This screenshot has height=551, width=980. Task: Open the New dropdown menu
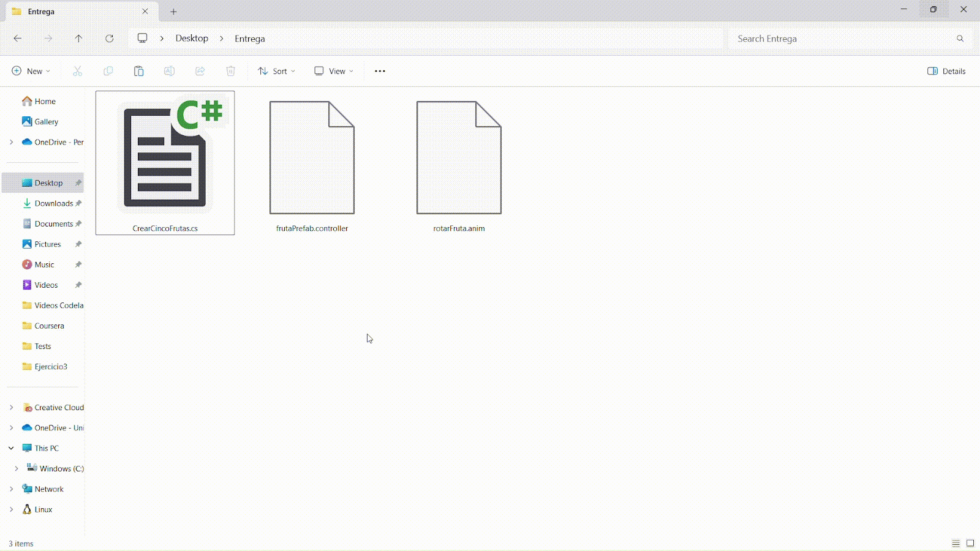point(31,71)
